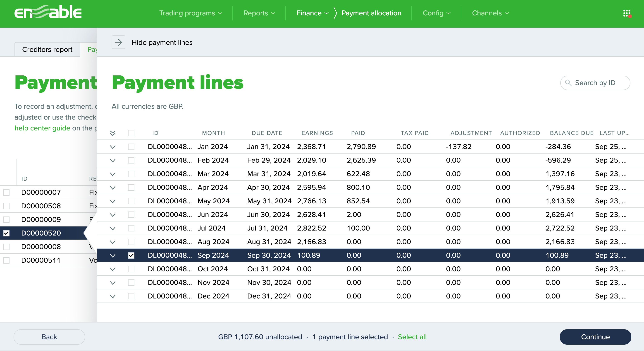The image size is (644, 351).
Task: Click the -137.82 adjustment value
Action: coord(458,147)
